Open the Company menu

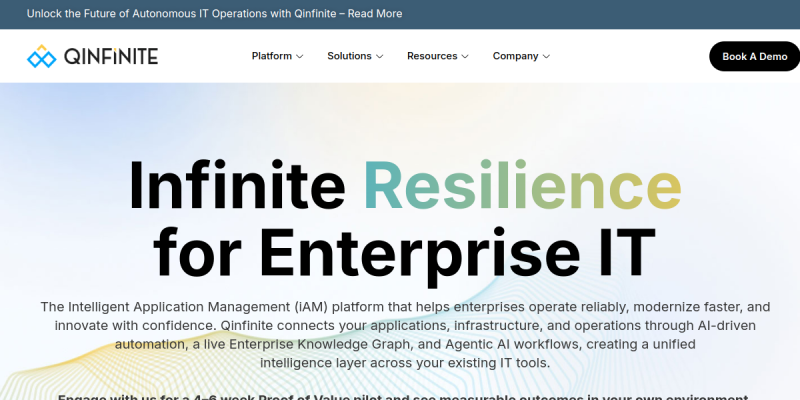click(515, 56)
